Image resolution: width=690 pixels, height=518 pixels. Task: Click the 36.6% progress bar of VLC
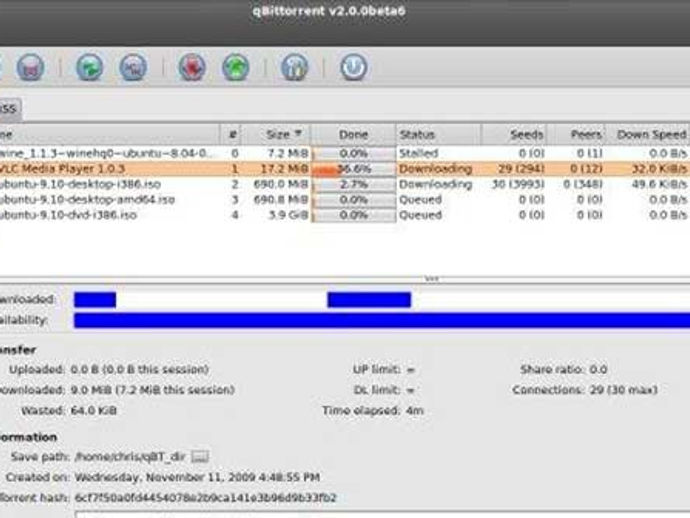coord(354,169)
